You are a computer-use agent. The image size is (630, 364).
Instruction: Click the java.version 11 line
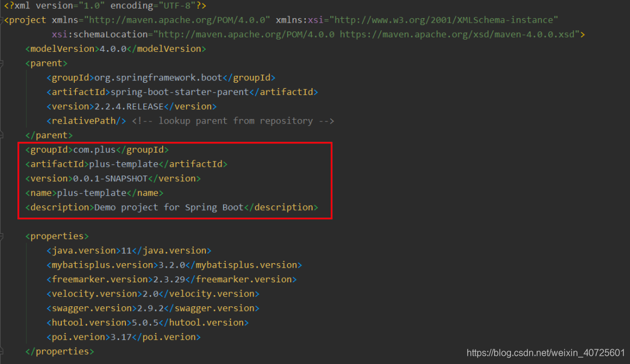[128, 251]
